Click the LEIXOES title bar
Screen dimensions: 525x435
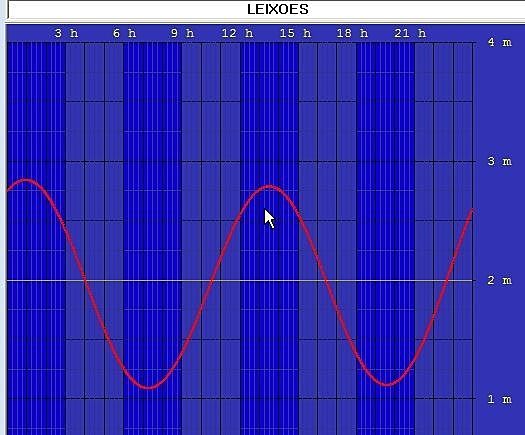point(266,9)
